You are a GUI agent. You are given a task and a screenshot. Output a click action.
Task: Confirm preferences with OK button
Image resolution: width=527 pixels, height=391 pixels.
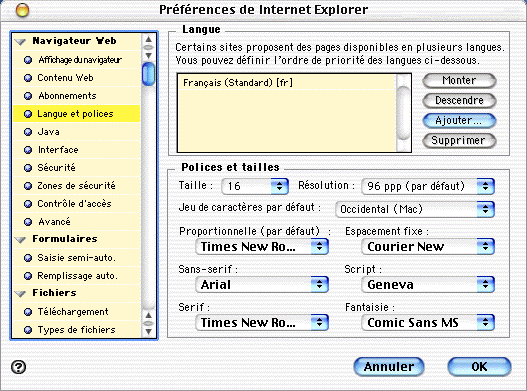(479, 367)
